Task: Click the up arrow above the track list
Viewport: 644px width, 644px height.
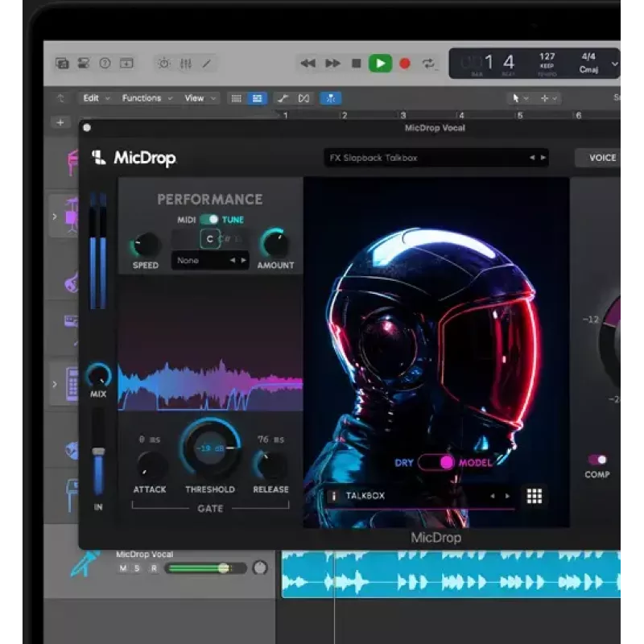Action: (x=60, y=98)
